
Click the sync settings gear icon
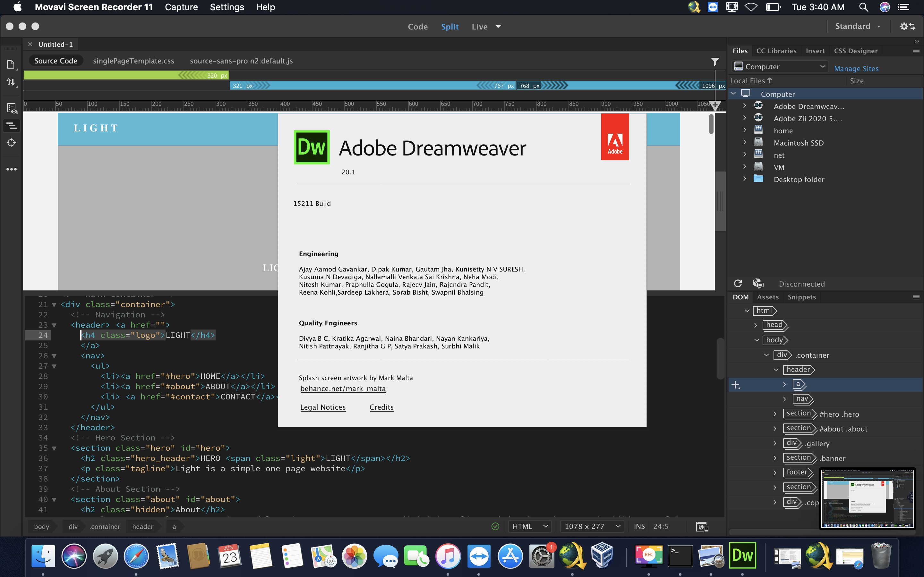pyautogui.click(x=907, y=26)
